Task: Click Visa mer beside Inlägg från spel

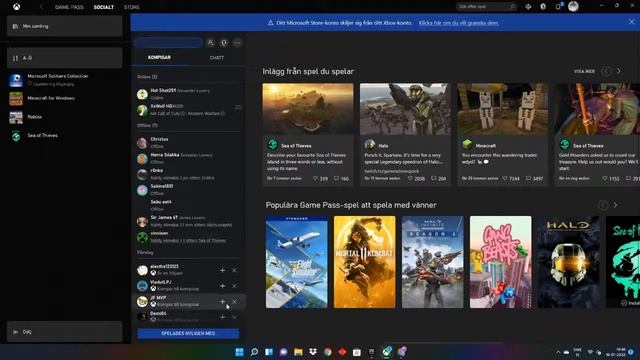Action: point(584,71)
